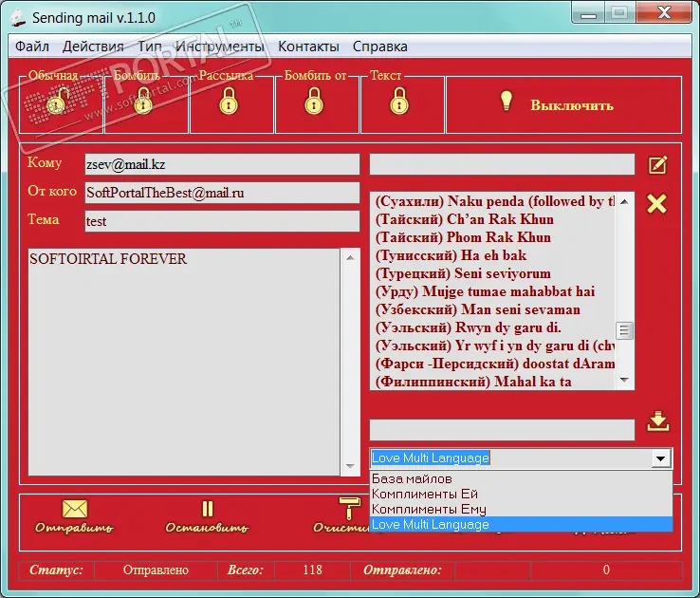Click the light bulb Выключить icon
This screenshot has width=700, height=598.
(x=507, y=101)
